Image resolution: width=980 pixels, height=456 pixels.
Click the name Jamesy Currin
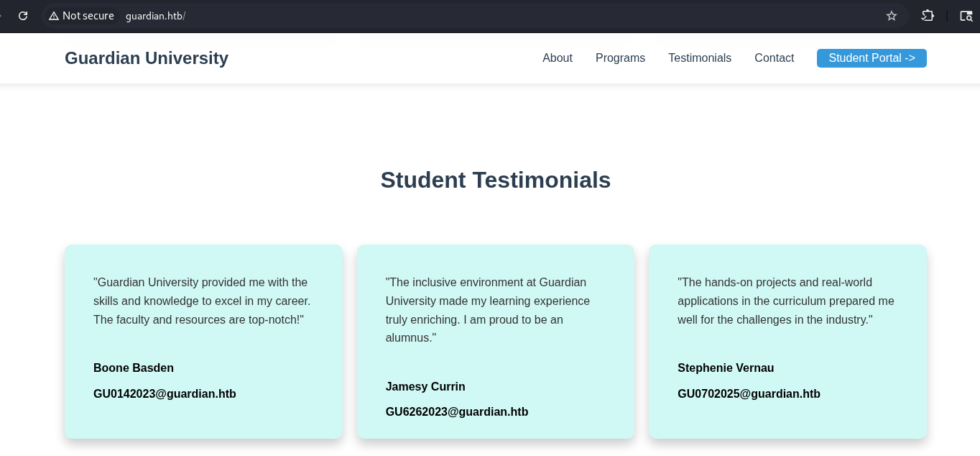point(425,386)
